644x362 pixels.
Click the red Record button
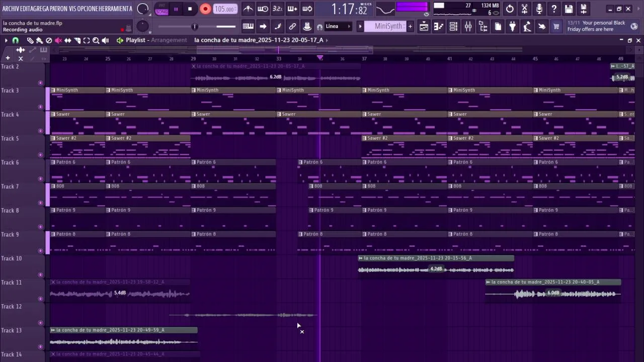tap(205, 9)
